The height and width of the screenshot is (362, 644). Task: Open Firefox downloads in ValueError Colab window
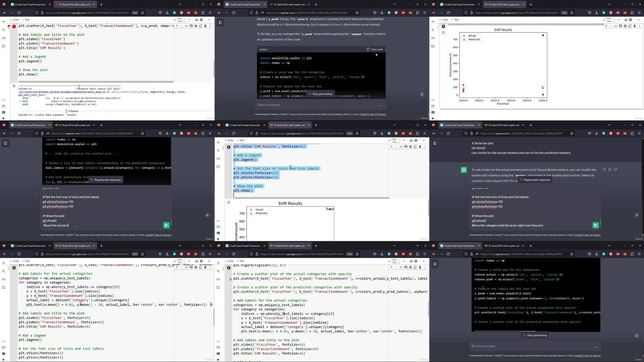(167, 12)
